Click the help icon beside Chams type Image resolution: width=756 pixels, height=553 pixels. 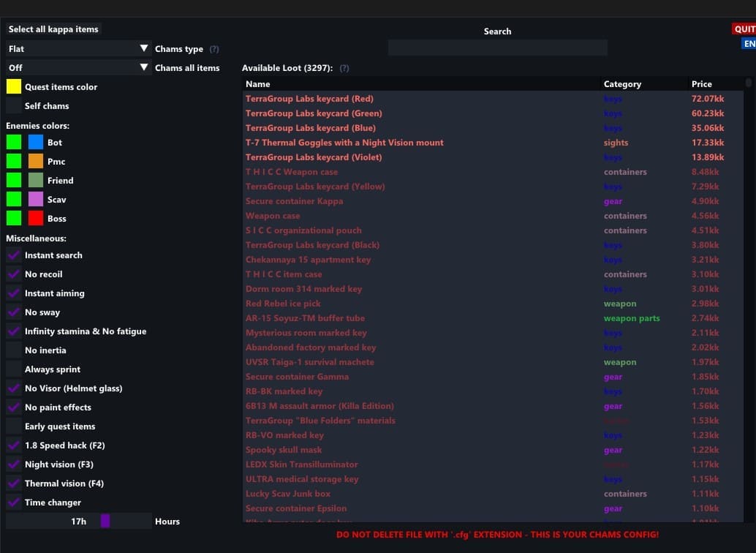[x=214, y=49]
